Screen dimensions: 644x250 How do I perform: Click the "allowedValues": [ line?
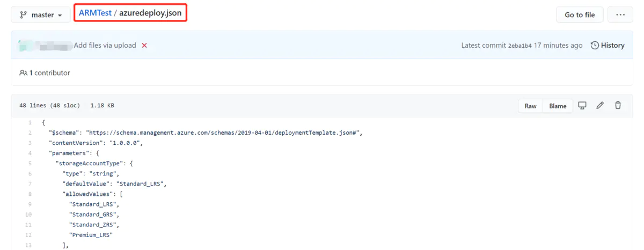tap(93, 194)
